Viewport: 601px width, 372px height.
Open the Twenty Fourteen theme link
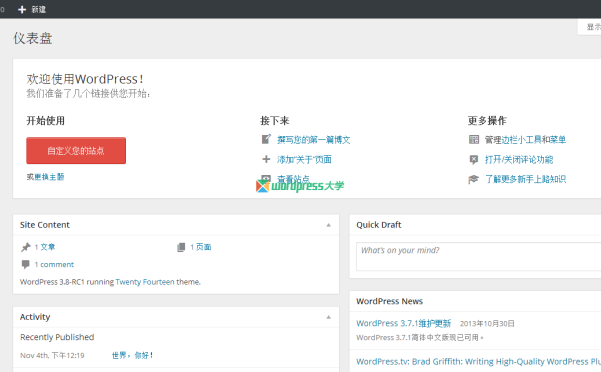(x=145, y=282)
